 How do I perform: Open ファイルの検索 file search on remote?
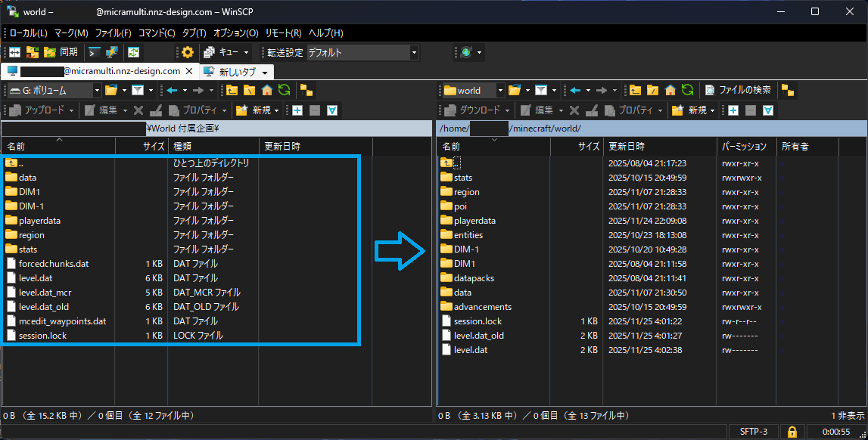(x=738, y=90)
